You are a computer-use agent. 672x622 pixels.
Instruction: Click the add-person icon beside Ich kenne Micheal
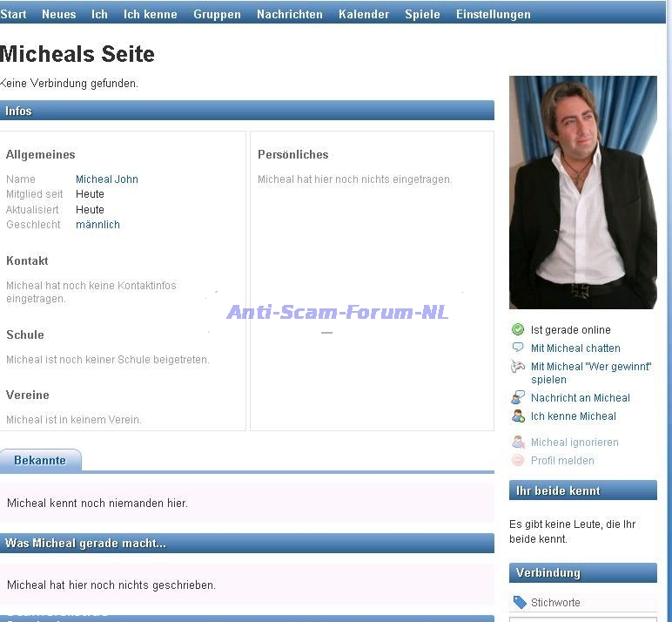(518, 416)
